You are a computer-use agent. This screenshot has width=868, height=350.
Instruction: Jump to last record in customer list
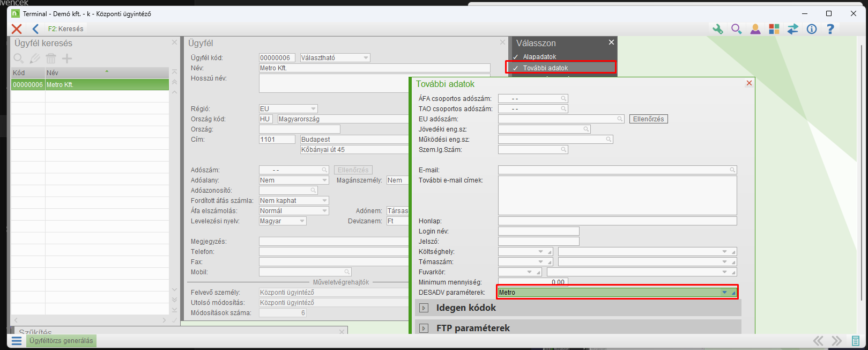point(174,310)
